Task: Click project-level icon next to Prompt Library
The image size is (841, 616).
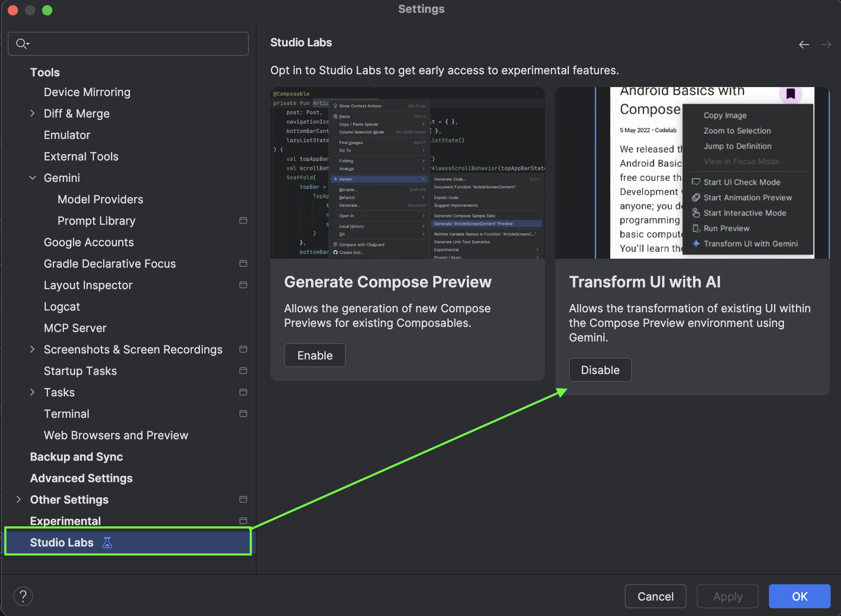Action: point(243,220)
